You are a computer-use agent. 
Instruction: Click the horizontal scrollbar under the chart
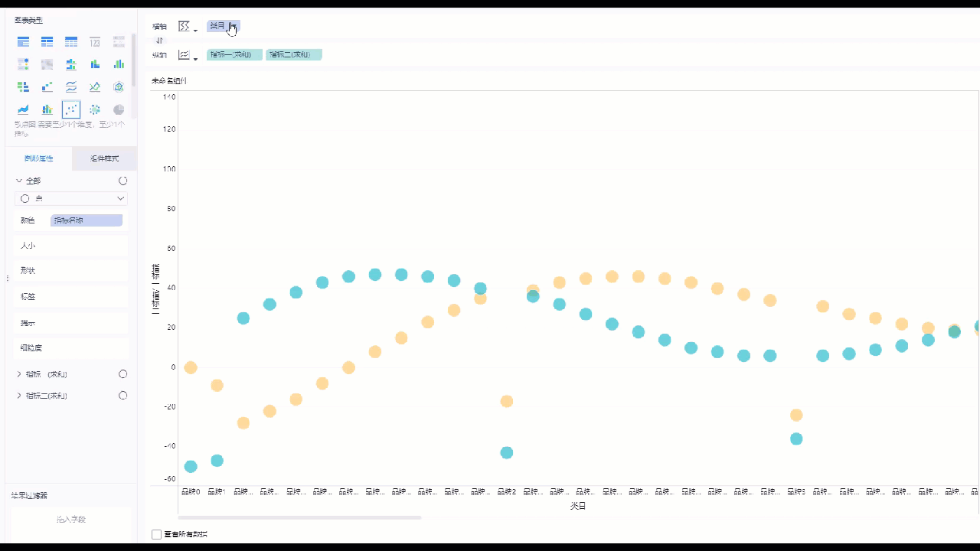click(299, 518)
